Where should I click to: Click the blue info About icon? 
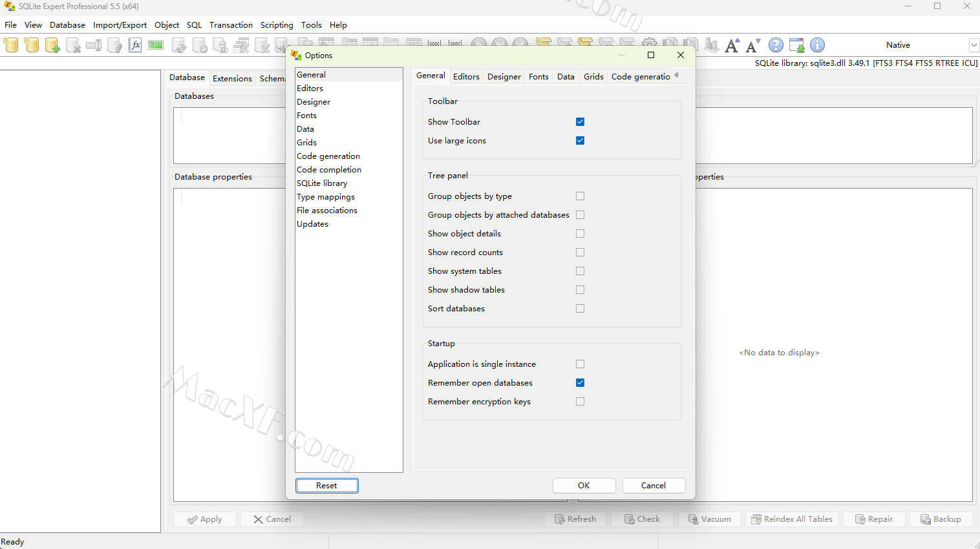coord(817,45)
